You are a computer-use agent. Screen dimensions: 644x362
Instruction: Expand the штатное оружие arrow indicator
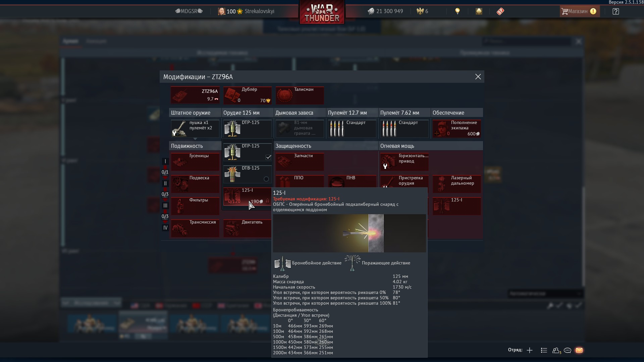coord(195,139)
